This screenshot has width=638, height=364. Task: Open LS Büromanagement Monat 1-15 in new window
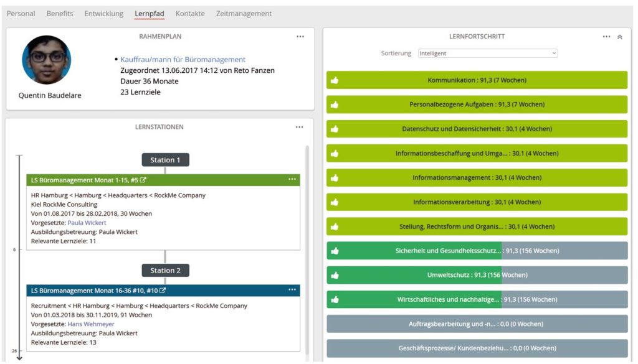point(145,179)
